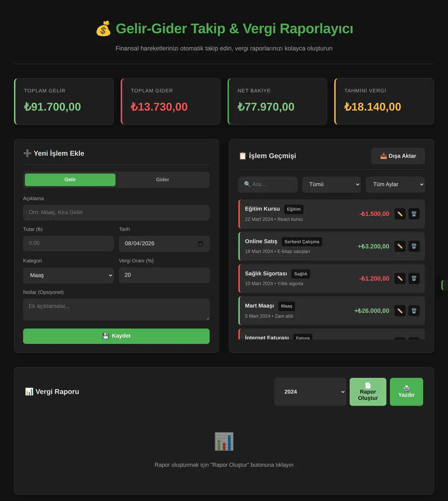
Task: Open the Kategori dropdown showing Maaş
Action: (68, 276)
